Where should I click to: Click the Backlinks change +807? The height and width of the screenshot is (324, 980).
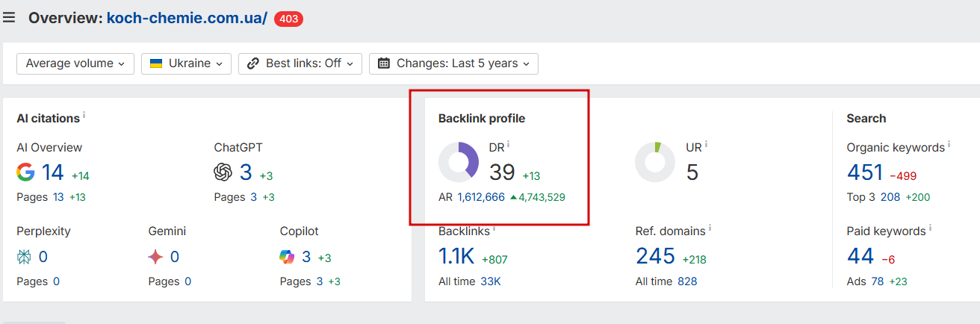(x=494, y=260)
